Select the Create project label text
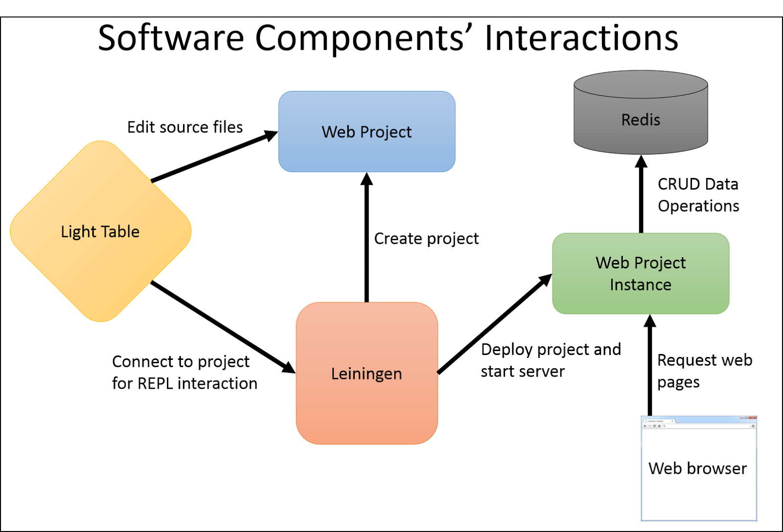783x532 pixels. click(x=426, y=239)
